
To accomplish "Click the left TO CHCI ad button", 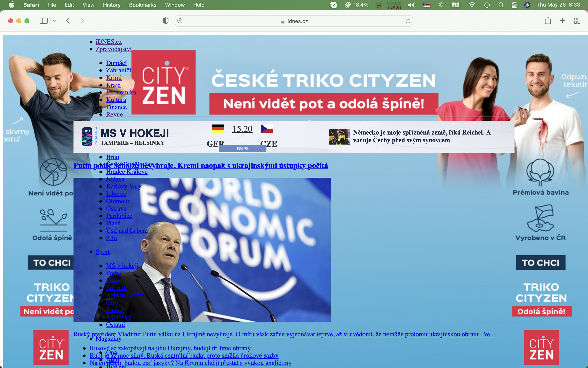I will [x=51, y=263].
